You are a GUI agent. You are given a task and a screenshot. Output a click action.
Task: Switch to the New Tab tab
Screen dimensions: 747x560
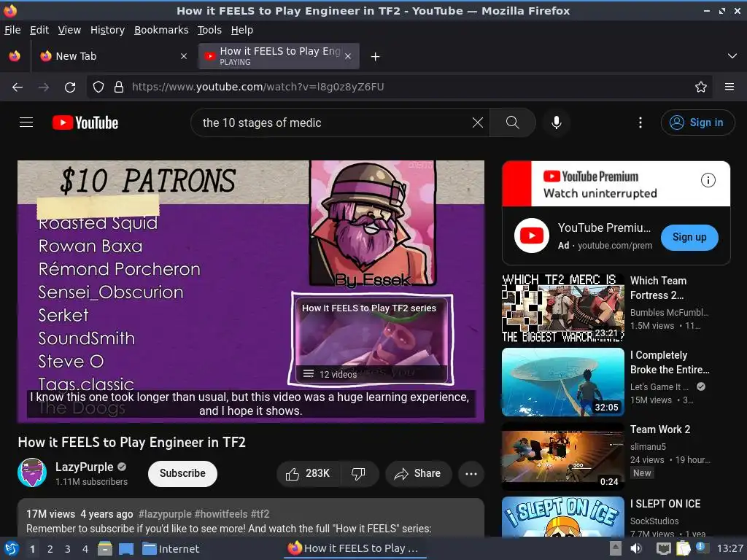click(x=113, y=56)
